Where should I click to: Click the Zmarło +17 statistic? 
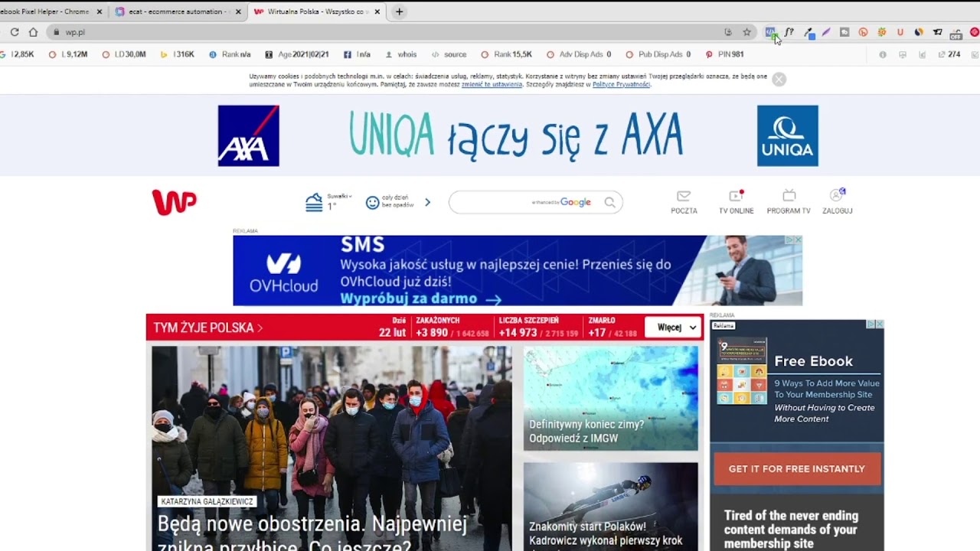coord(612,327)
